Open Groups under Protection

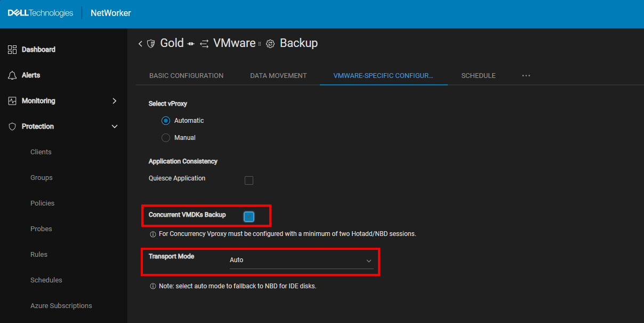[42, 178]
